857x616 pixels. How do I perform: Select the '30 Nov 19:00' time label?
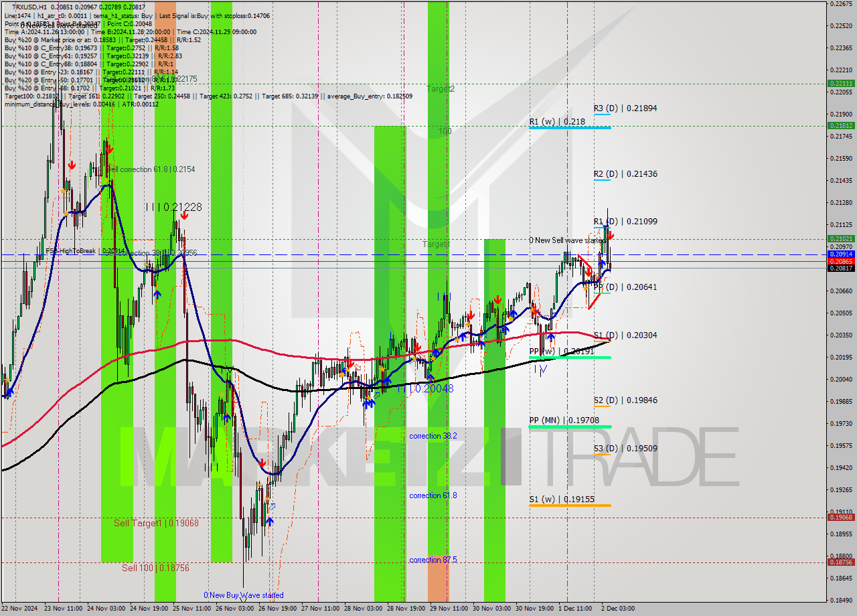click(534, 609)
